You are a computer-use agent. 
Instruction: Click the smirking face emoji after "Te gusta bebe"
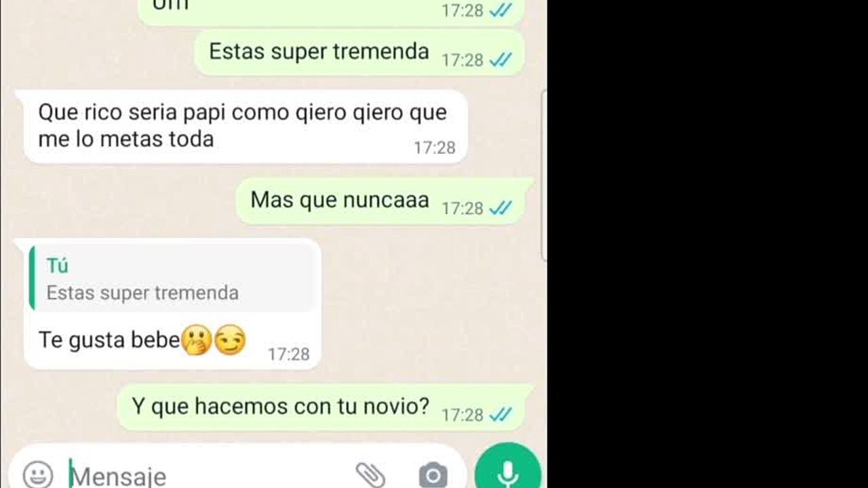click(230, 341)
